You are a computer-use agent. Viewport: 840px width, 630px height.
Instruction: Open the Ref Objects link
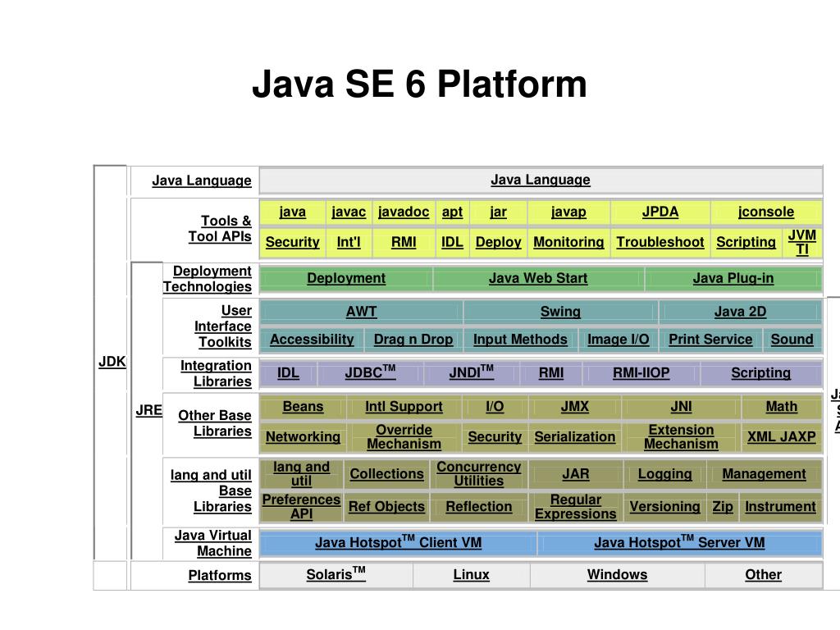[387, 507]
